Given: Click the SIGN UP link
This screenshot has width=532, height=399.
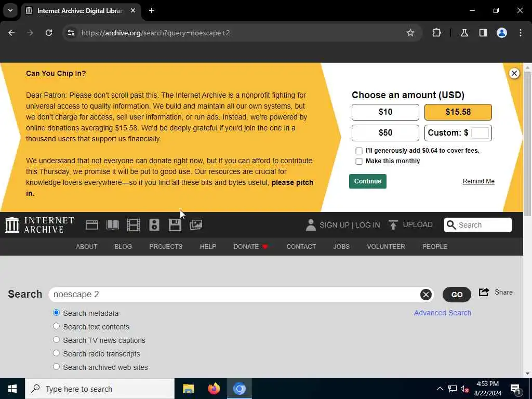Looking at the screenshot, I should click(335, 225).
